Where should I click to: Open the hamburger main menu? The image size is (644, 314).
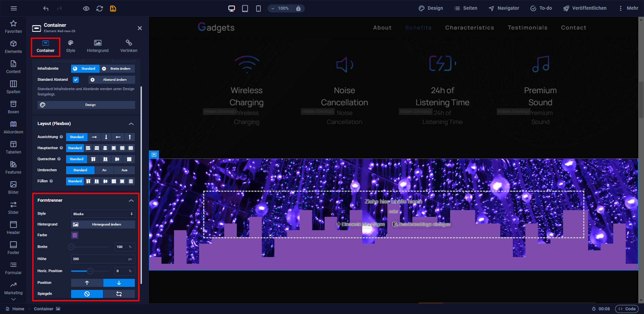click(14, 8)
